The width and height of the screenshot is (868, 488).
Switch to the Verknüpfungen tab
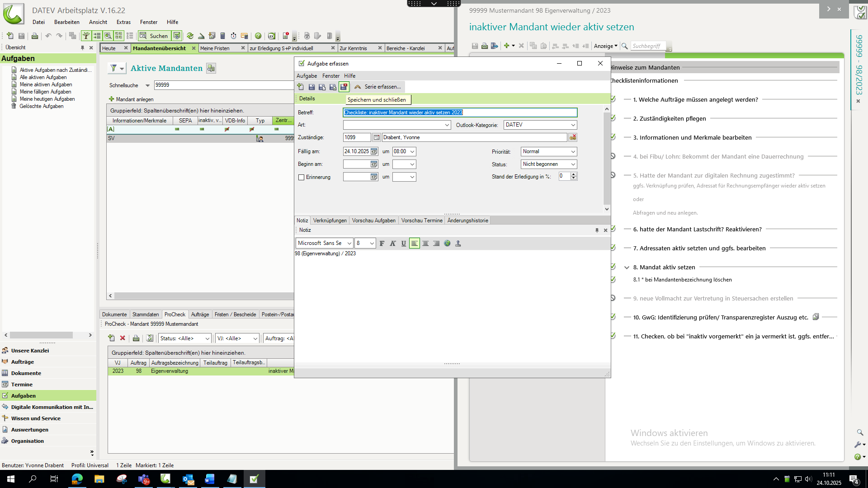coord(330,221)
